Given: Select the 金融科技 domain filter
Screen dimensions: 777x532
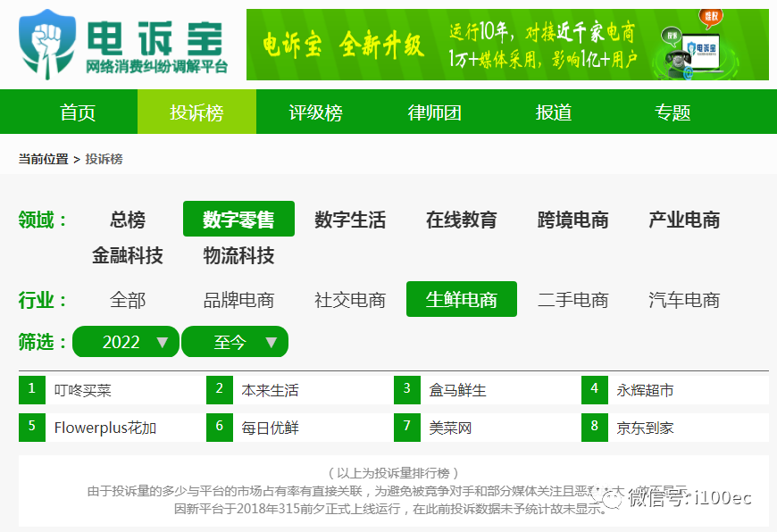Looking at the screenshot, I should [128, 255].
